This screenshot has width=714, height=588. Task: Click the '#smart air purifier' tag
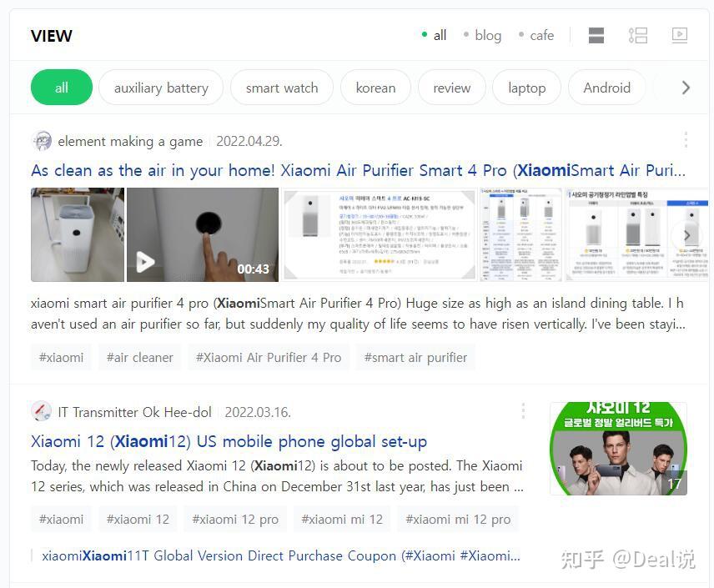[415, 358]
